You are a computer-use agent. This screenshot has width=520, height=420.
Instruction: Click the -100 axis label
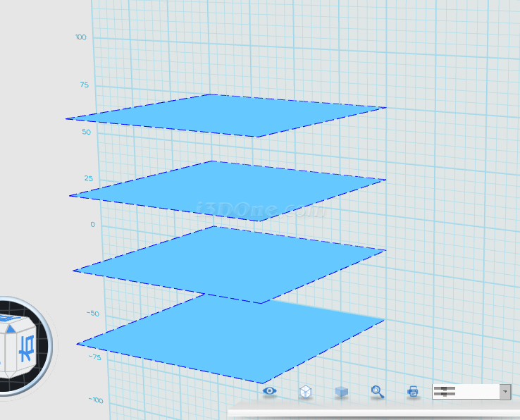(x=96, y=401)
